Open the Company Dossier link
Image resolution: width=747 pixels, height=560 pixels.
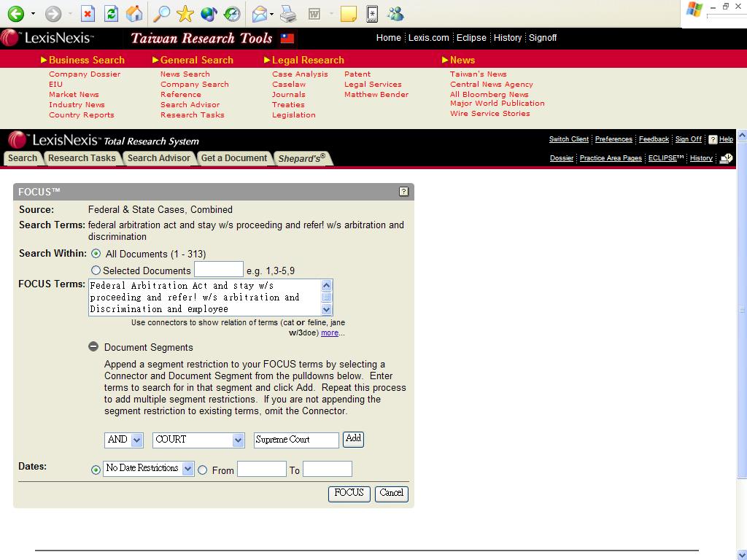(x=85, y=74)
